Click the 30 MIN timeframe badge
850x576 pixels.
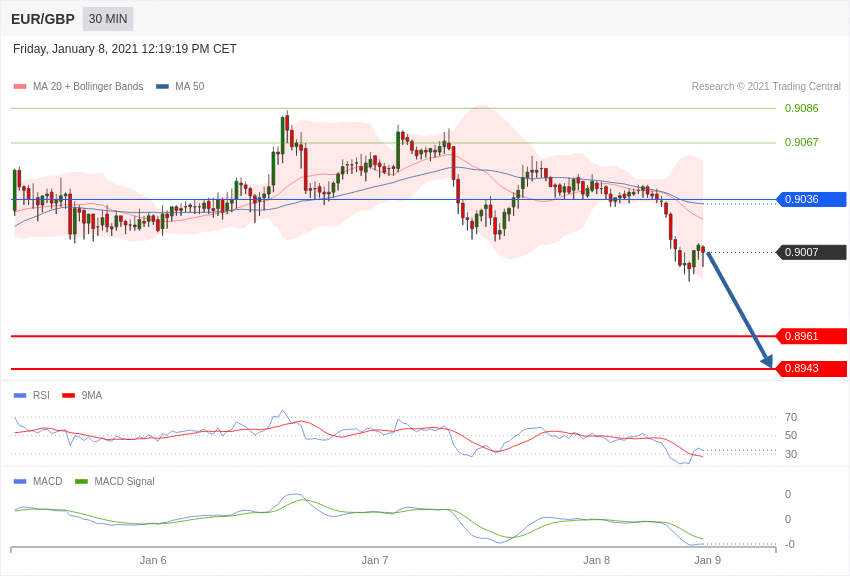coord(108,19)
